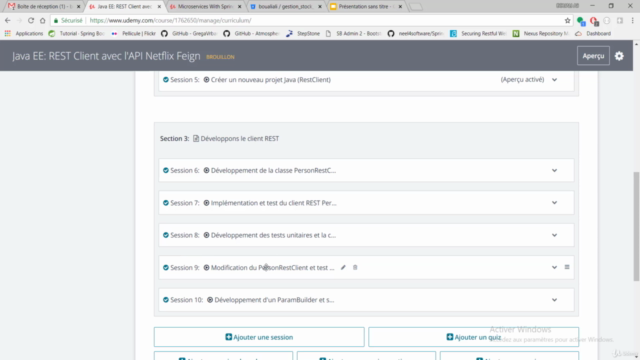Click the green extension icon in toolbar
The width and height of the screenshot is (640, 360).
tap(581, 20)
